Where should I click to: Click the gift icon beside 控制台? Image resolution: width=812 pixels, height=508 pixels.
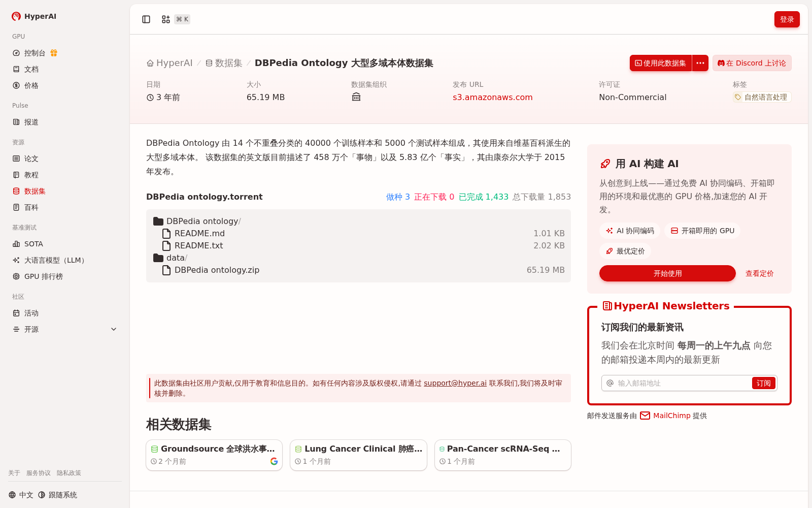coord(54,53)
